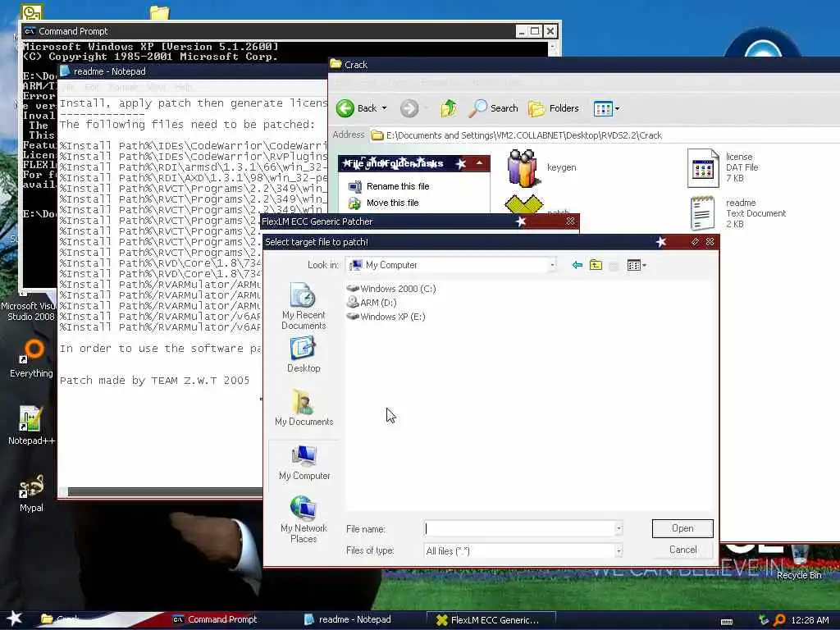Open My Documents in places bar
840x630 pixels.
click(304, 408)
